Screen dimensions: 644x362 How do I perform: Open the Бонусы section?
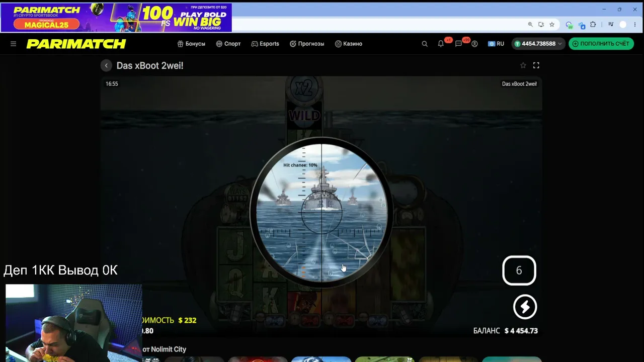[191, 44]
